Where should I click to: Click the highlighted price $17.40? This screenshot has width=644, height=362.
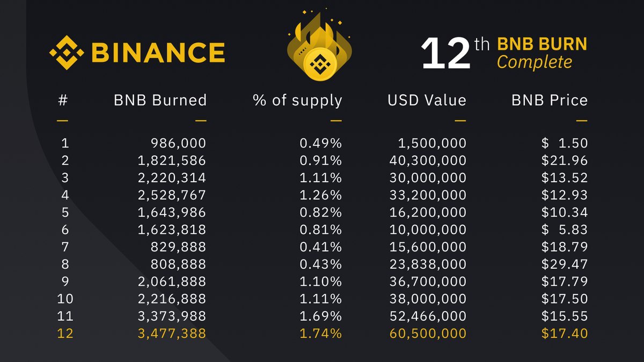point(565,333)
